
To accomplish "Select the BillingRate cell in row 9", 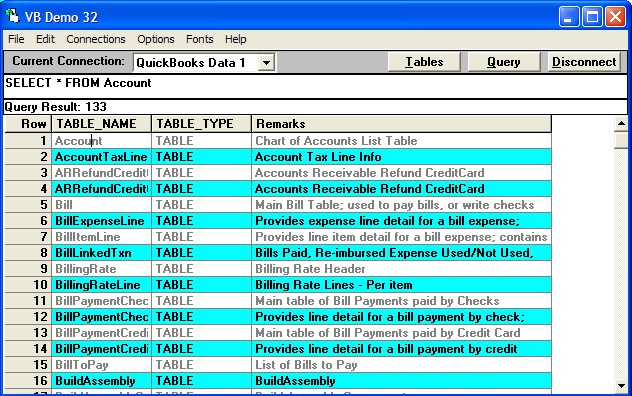I will click(101, 269).
